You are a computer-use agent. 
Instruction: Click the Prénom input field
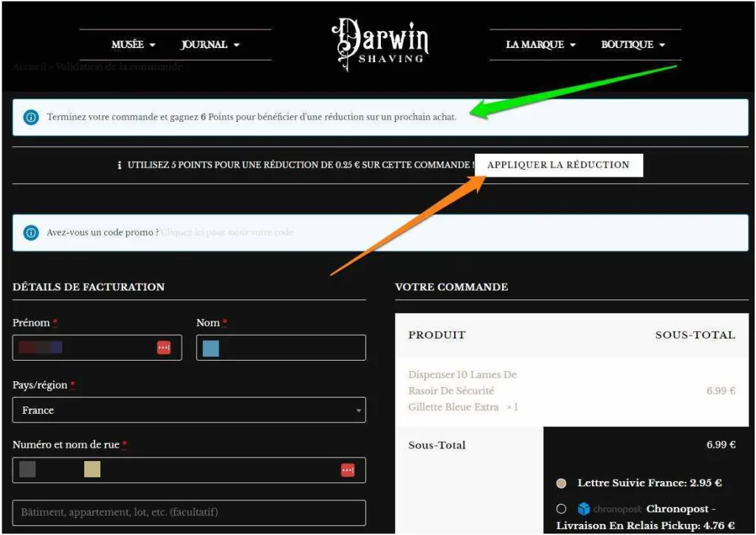tap(97, 347)
